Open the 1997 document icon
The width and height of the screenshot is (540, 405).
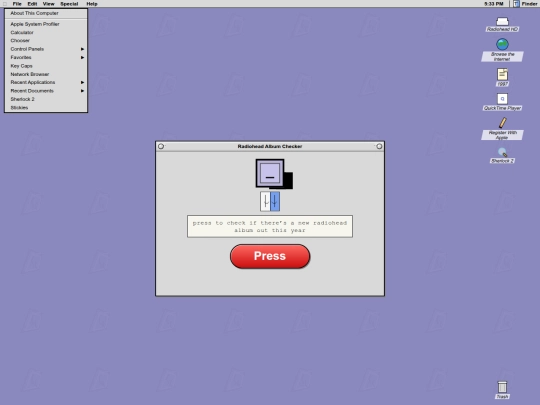502,74
